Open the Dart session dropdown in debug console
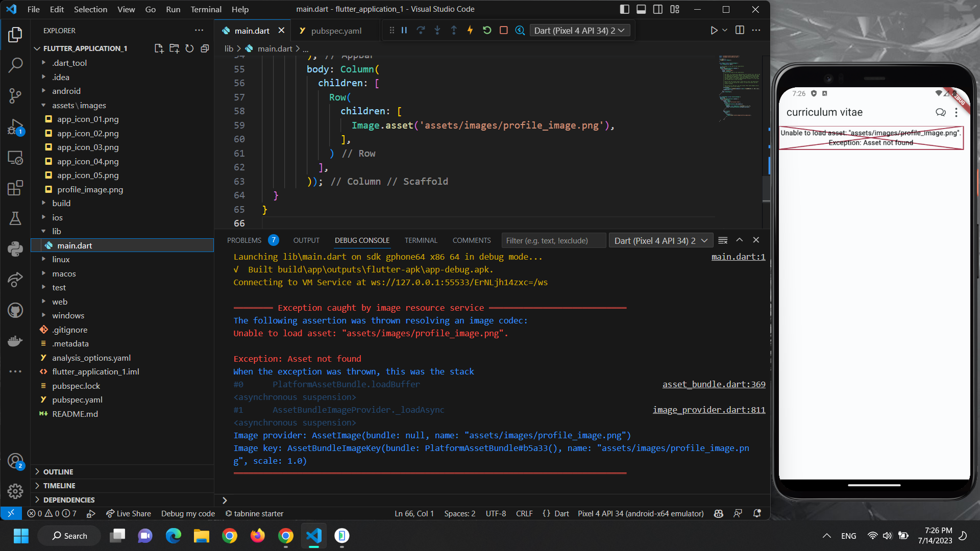Screen dimensions: 980x551 pos(660,241)
